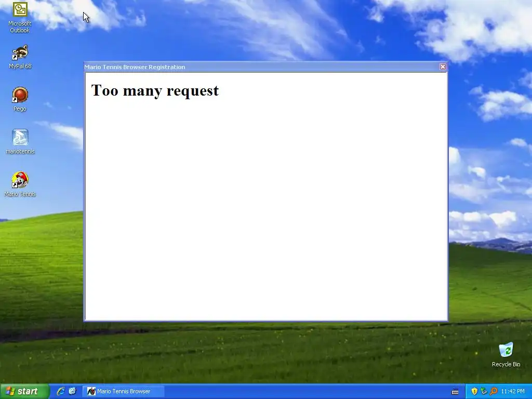
Task: Select the Mario Tennis desktop shortcut
Action: pos(20,184)
